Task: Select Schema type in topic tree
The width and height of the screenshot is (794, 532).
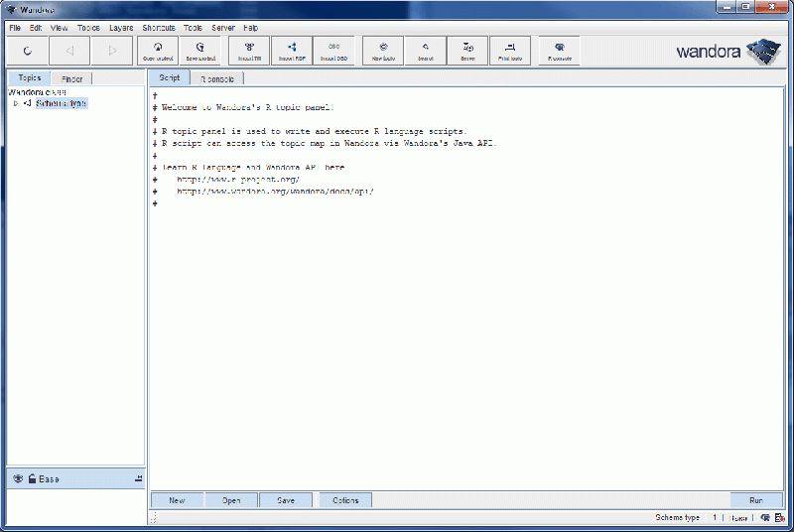Action: tap(61, 103)
